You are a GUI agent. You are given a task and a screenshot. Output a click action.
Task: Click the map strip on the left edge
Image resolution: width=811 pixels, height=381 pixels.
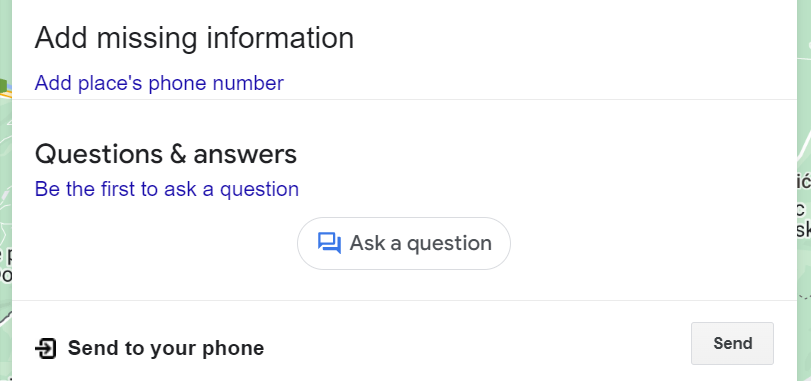[6, 190]
